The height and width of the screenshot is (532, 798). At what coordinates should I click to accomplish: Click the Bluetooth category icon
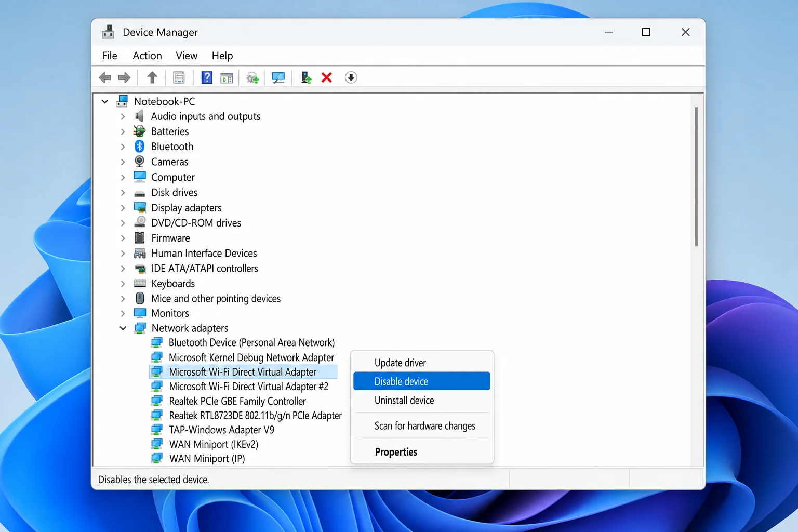pyautogui.click(x=139, y=147)
